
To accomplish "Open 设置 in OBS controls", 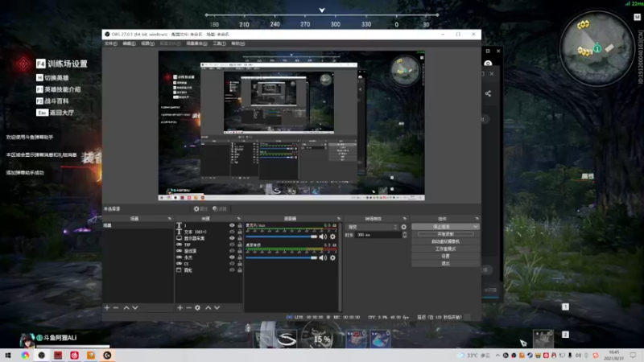I will [x=446, y=256].
